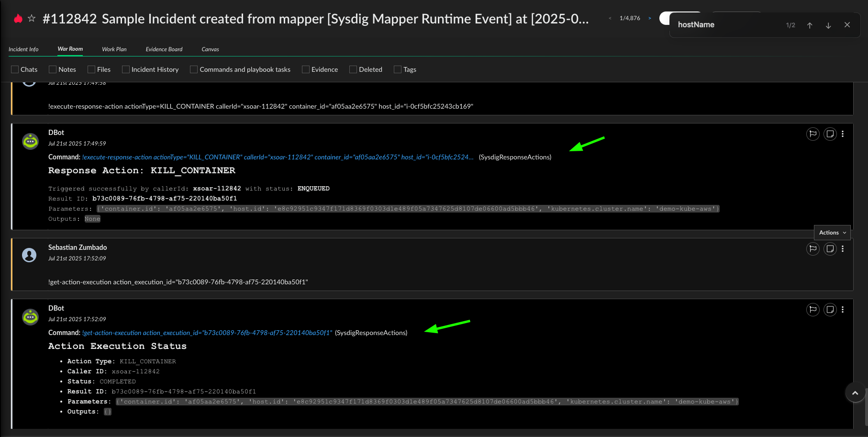Image resolution: width=868 pixels, height=437 pixels.
Task: Click the Response Action: KILL_CONTAINER heading
Action: (142, 170)
